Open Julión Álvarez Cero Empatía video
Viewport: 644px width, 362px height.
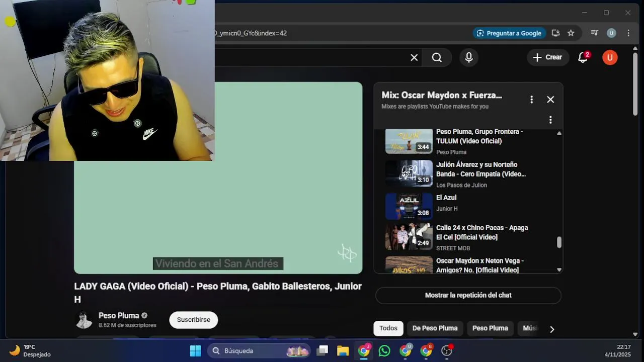(481, 169)
